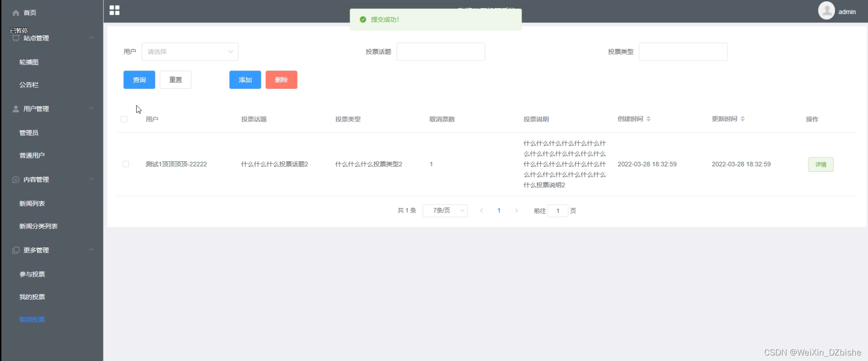Collapse the 内容管理 menu chevron

click(x=92, y=179)
